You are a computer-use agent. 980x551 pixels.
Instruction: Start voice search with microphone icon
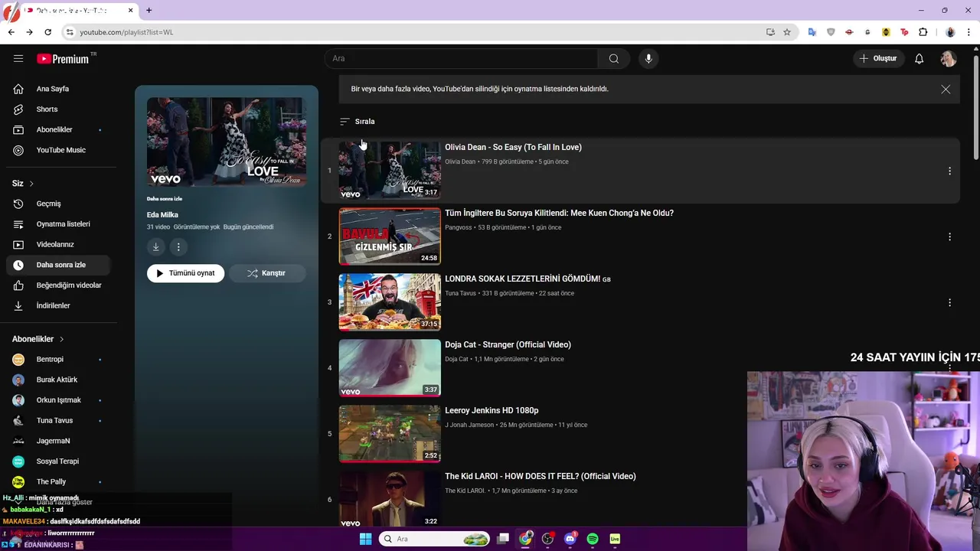click(648, 58)
